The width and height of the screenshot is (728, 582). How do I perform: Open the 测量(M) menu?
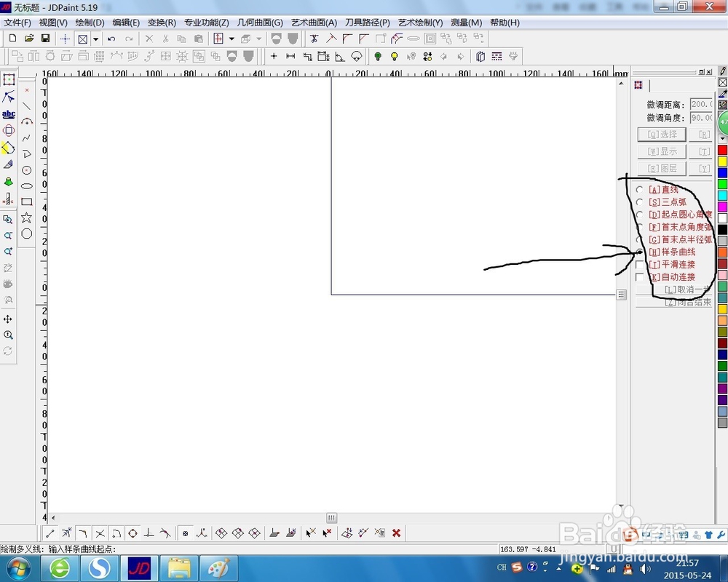point(466,23)
